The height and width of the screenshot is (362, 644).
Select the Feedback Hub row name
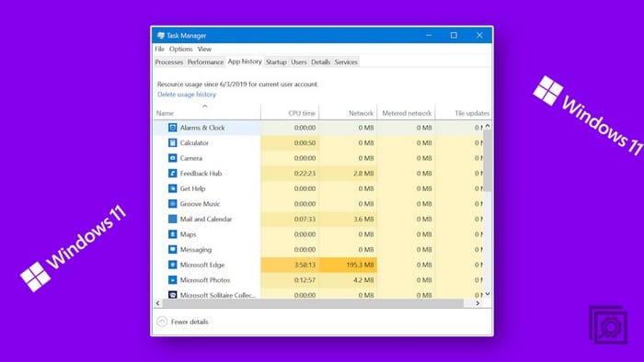click(x=201, y=173)
